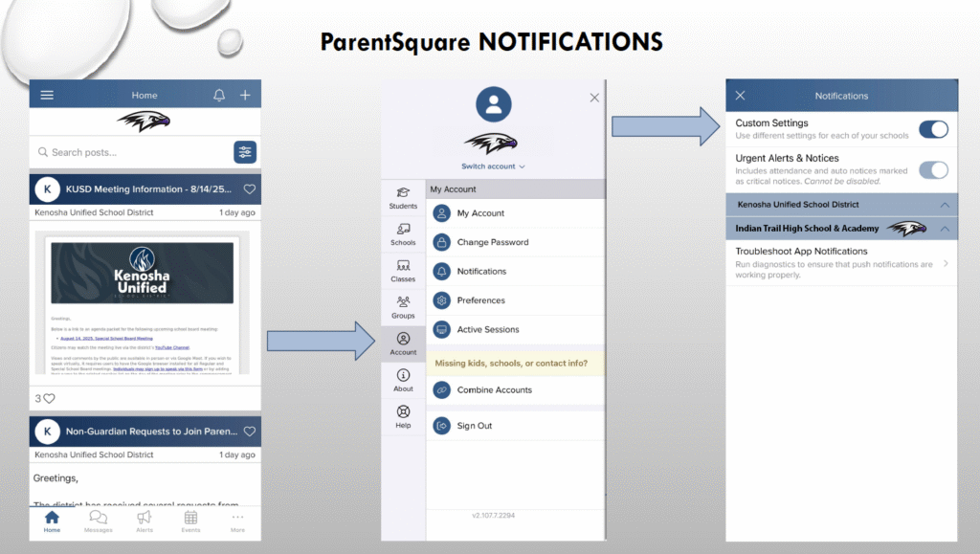Open Change Password
The height and width of the screenshot is (554, 980).
pyautogui.click(x=516, y=242)
